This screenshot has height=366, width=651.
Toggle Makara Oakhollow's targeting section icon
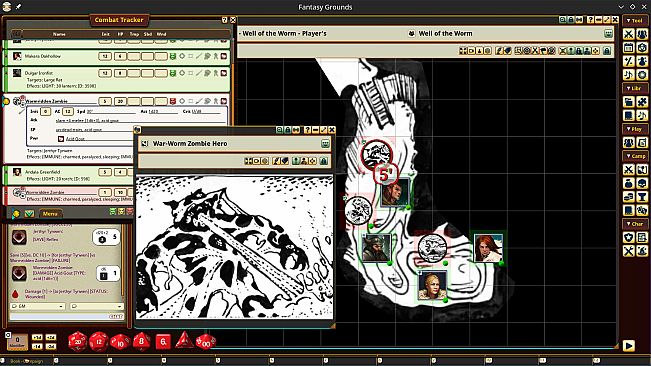click(182, 56)
